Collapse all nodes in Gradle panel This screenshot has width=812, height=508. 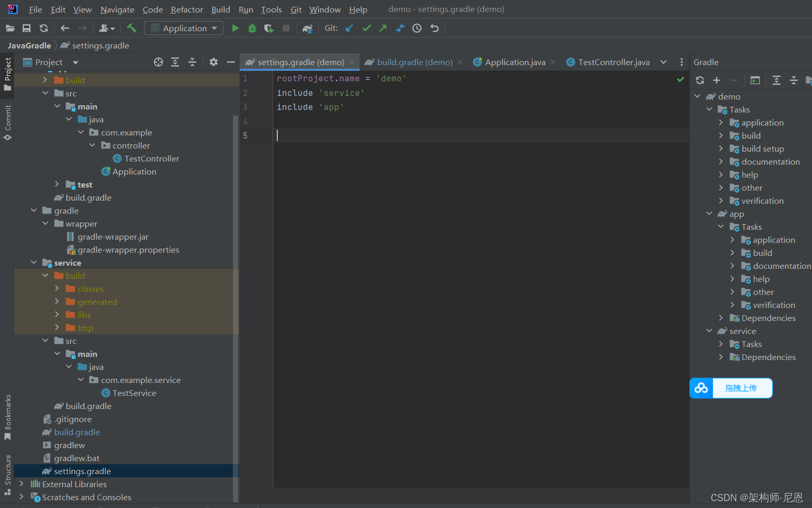point(794,80)
